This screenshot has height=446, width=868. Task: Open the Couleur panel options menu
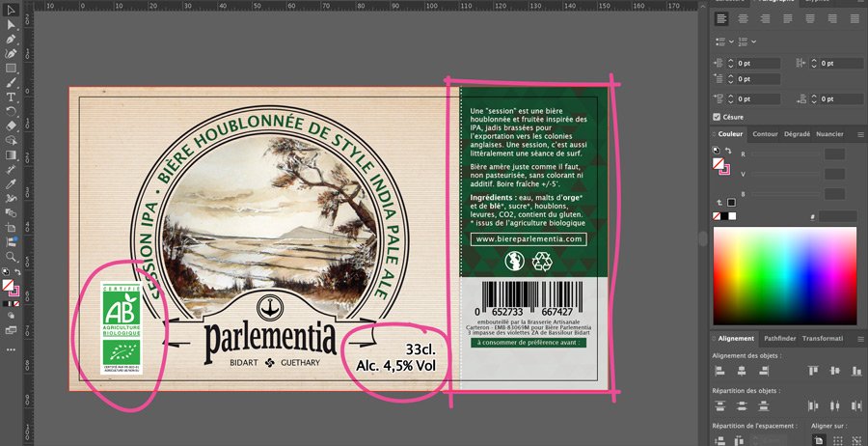860,134
